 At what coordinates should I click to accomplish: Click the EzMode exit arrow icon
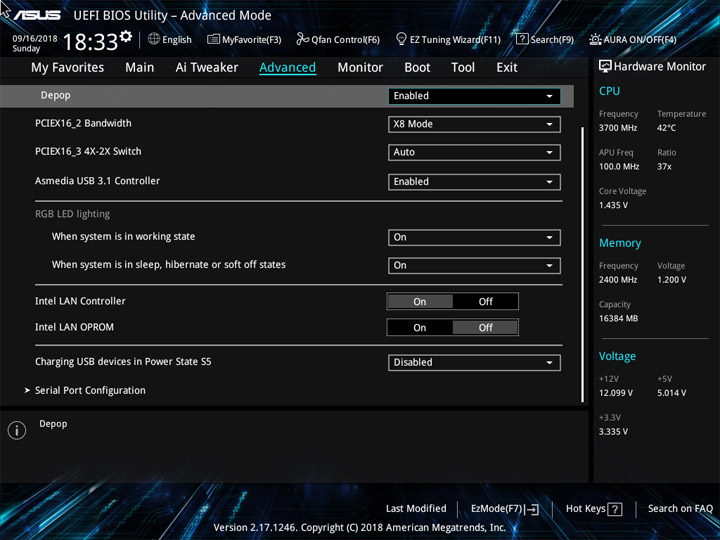[x=533, y=509]
